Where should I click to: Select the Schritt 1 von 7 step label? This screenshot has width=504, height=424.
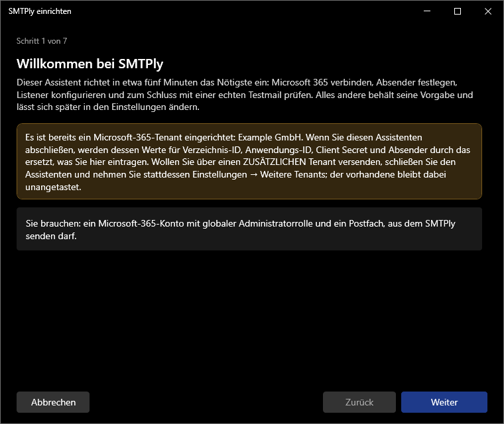[x=42, y=41]
